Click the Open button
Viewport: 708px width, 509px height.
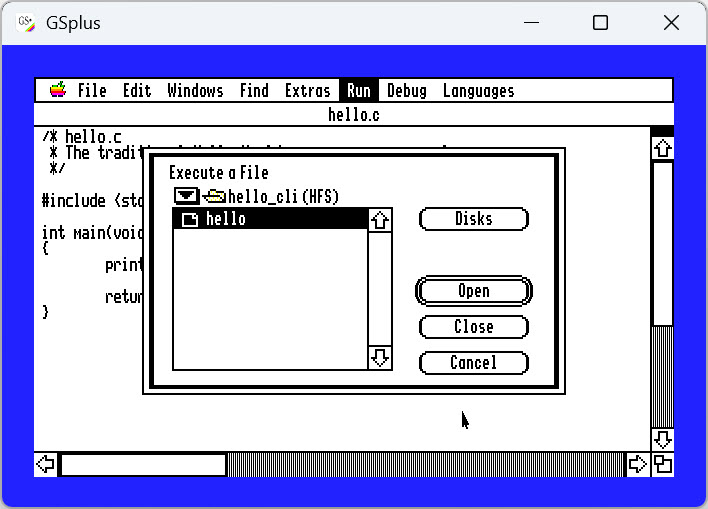click(x=474, y=291)
